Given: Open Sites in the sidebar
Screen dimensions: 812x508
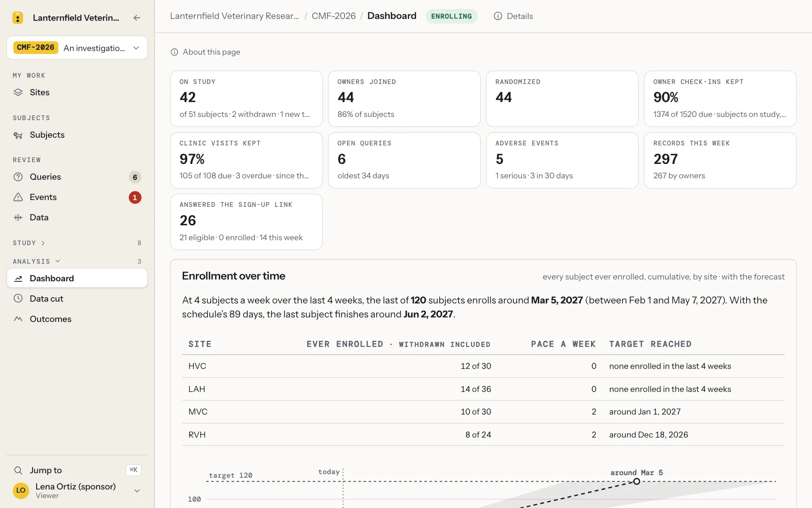Looking at the screenshot, I should 77,92.
